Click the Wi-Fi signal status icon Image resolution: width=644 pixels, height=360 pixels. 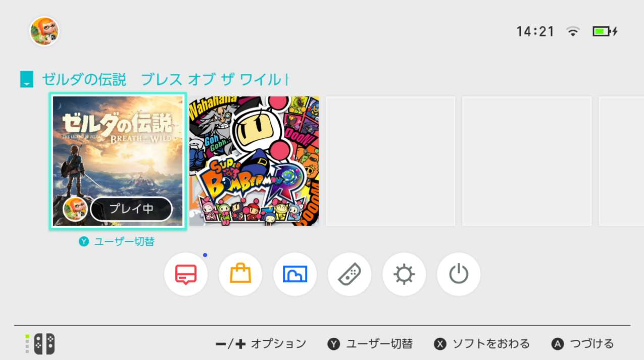(573, 32)
